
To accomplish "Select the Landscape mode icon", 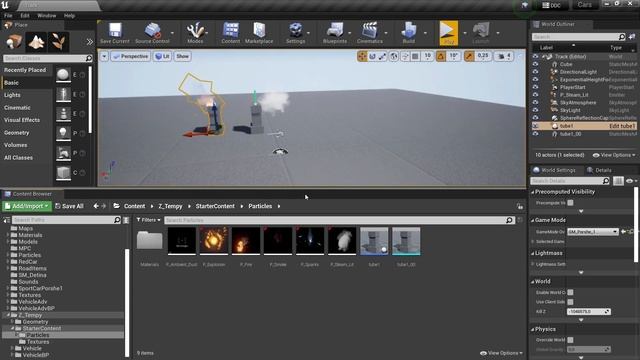I will pos(36,42).
